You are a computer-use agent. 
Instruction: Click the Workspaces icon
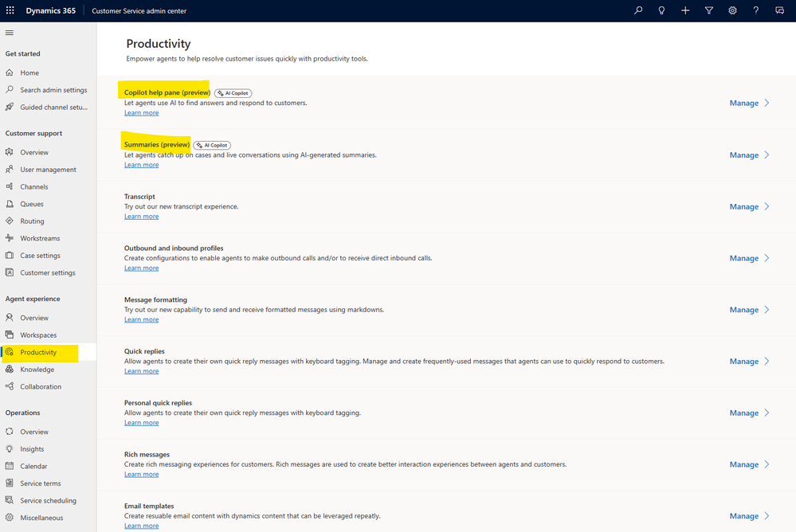coord(9,334)
